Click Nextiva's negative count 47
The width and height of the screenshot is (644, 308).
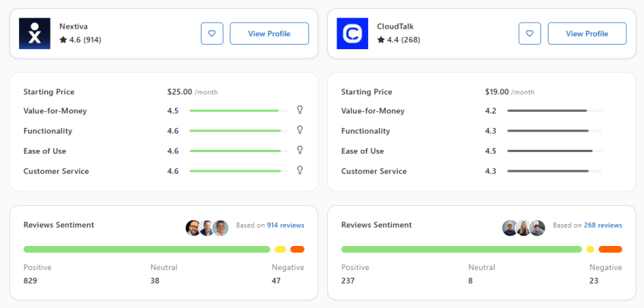point(276,281)
